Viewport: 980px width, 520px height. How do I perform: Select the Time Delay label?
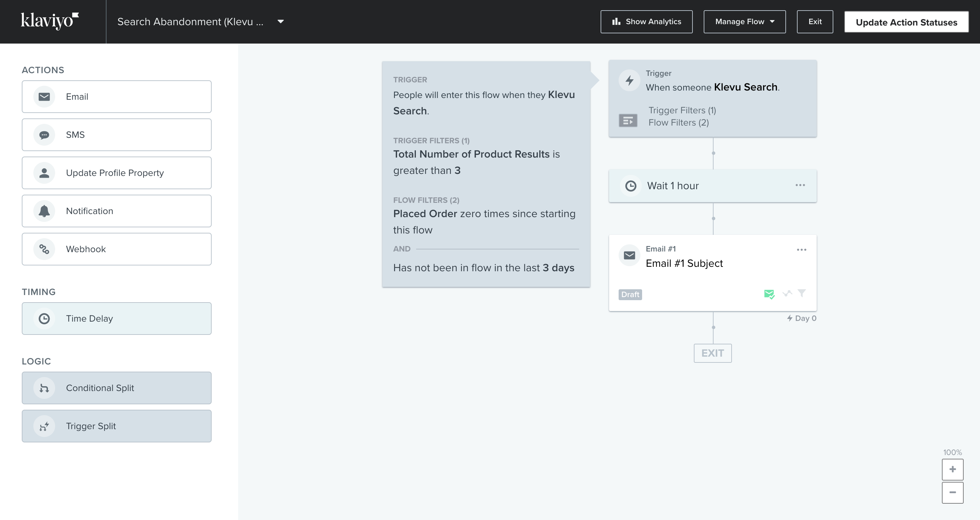(89, 319)
